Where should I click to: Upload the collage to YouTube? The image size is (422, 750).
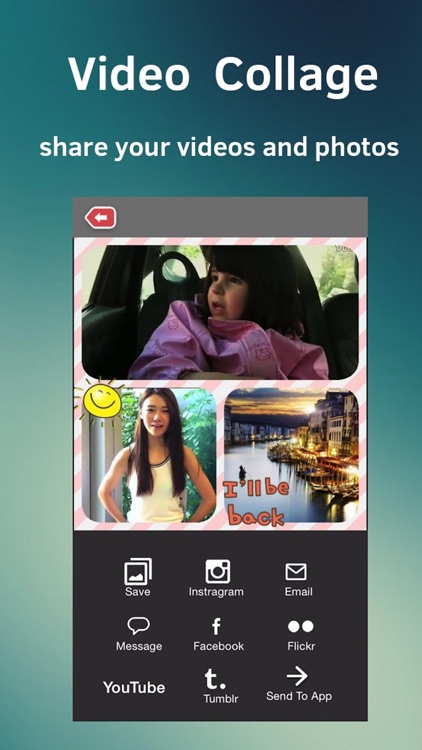point(134,688)
